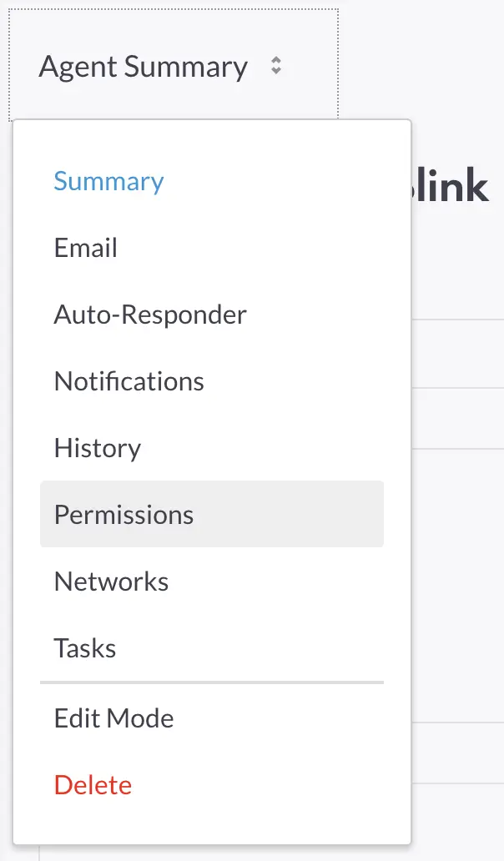Click the up-down arrows beside Agent Summary
This screenshot has height=861, width=504.
pyautogui.click(x=276, y=67)
